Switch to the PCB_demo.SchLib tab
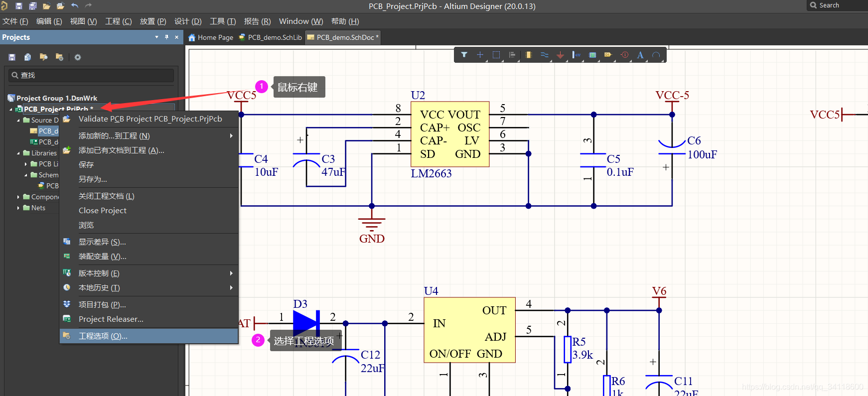Image resolution: width=868 pixels, height=396 pixels. [270, 37]
